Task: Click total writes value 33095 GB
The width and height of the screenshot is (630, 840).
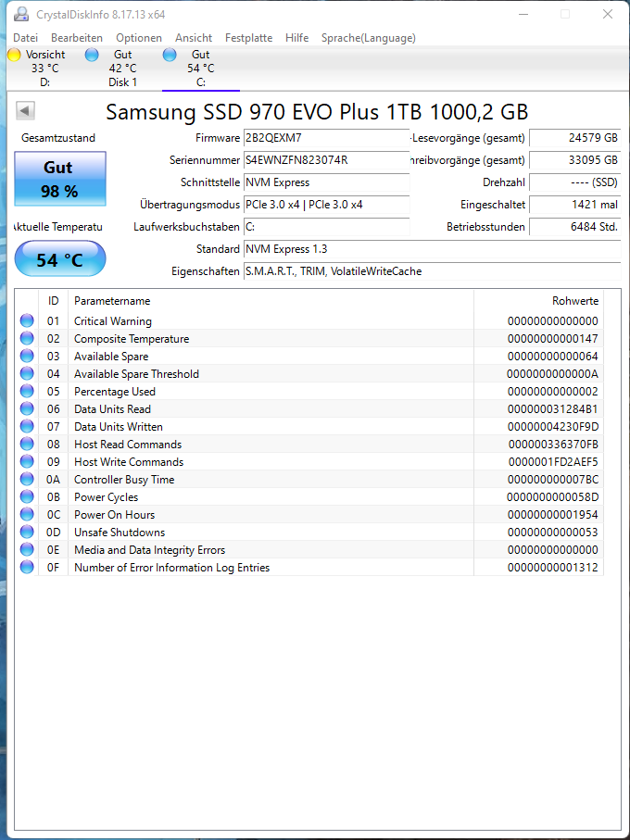Action: coord(575,159)
